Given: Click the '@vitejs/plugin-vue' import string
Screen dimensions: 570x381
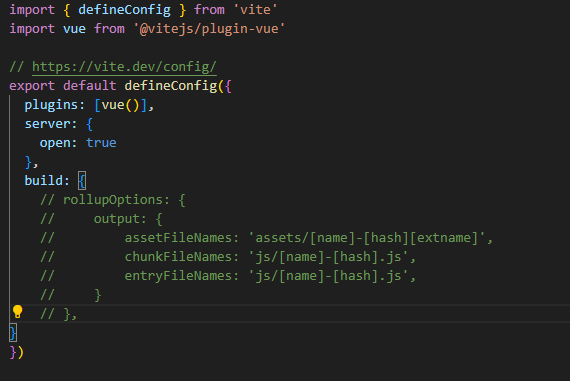Looking at the screenshot, I should coord(209,29).
